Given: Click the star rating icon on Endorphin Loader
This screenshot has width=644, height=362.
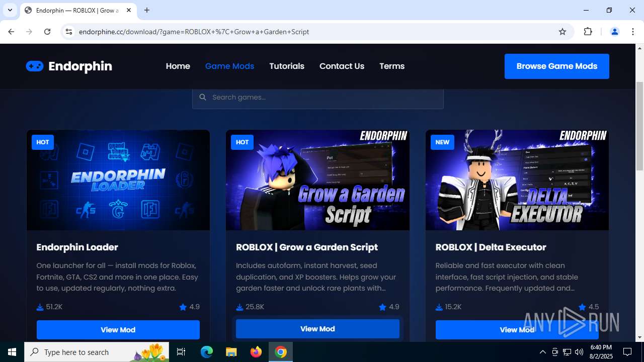Looking at the screenshot, I should pos(183,307).
